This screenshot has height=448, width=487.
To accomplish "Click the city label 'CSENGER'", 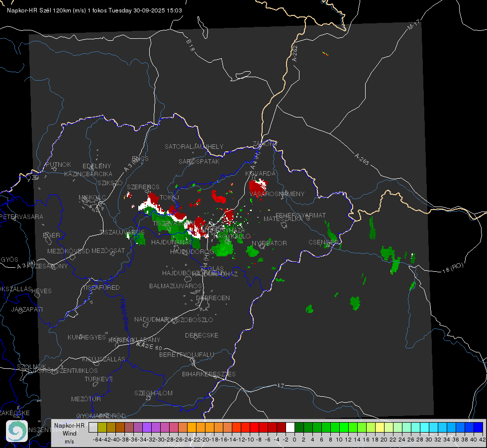I will pyautogui.click(x=323, y=242).
